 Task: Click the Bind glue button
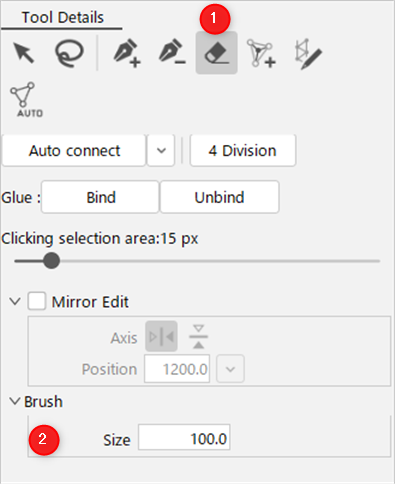tap(100, 197)
